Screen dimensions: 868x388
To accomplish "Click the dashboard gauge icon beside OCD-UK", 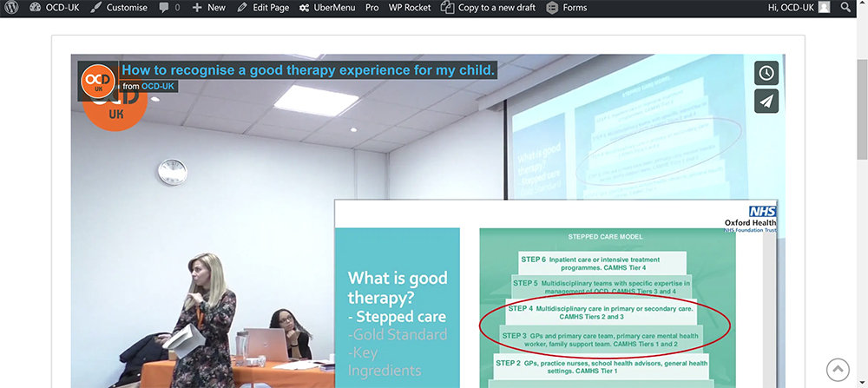I will [x=36, y=8].
